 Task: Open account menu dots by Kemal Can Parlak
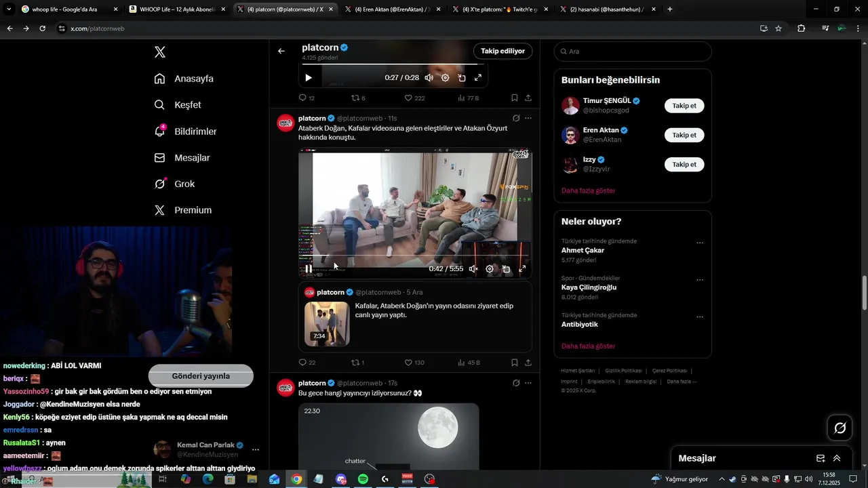256,449
